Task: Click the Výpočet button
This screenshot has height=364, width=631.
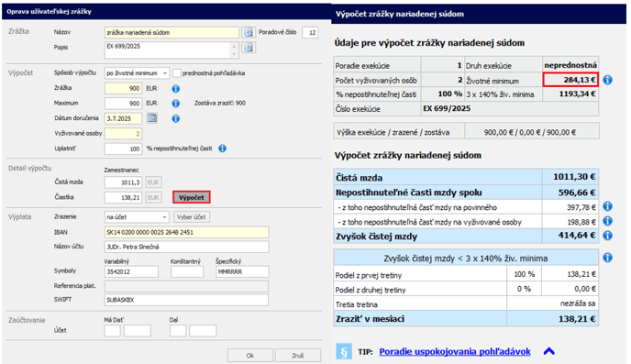Action: point(192,197)
